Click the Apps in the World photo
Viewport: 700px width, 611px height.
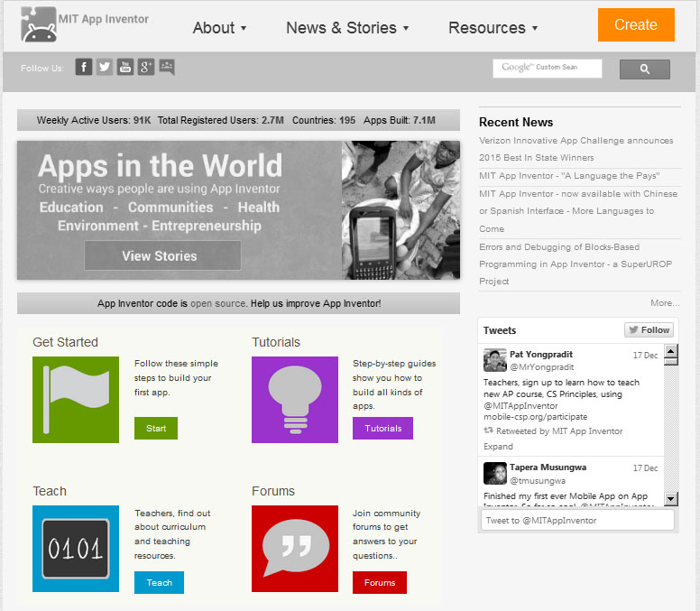pyautogui.click(x=401, y=210)
